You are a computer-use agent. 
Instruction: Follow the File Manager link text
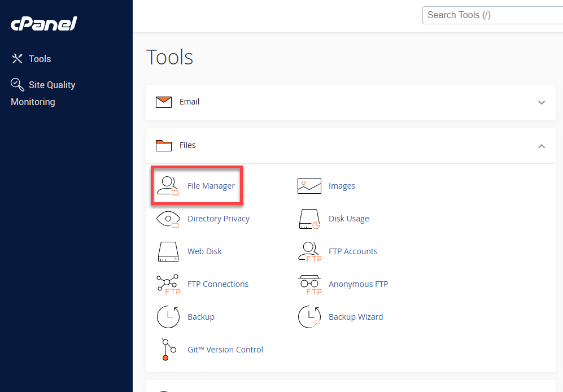(211, 185)
